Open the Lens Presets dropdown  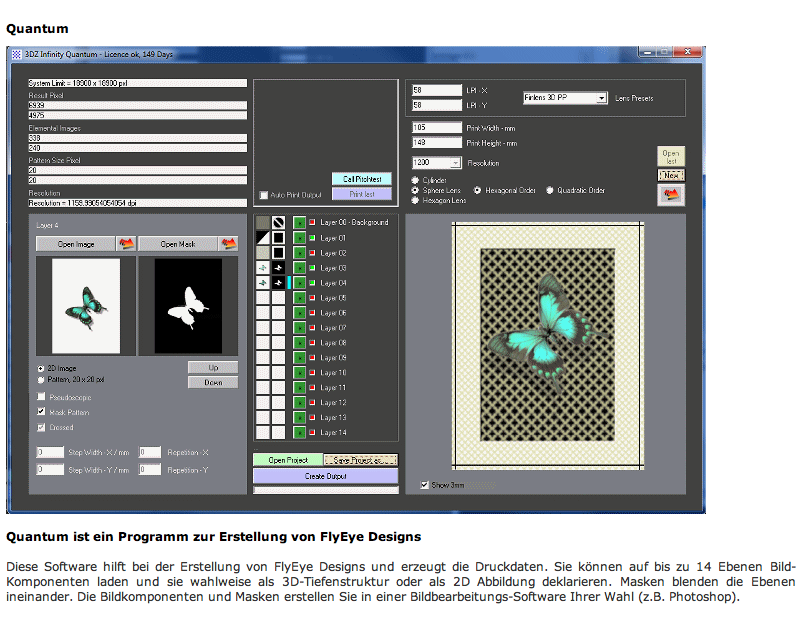[x=565, y=98]
